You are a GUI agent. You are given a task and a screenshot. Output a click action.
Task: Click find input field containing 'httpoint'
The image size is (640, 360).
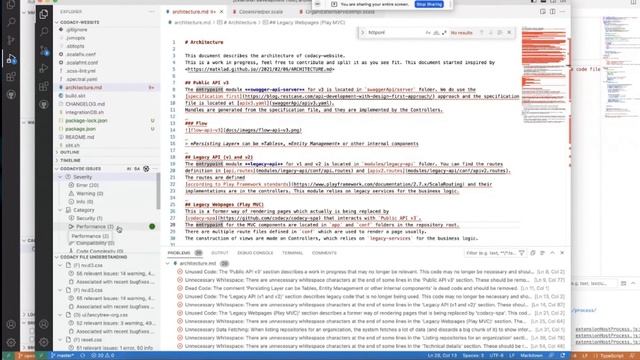tap(395, 32)
